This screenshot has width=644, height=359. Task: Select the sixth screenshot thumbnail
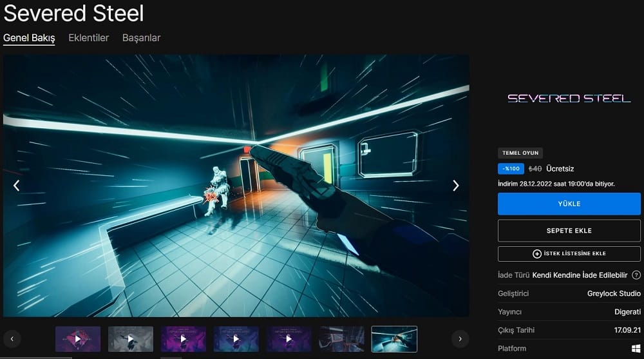pos(342,338)
